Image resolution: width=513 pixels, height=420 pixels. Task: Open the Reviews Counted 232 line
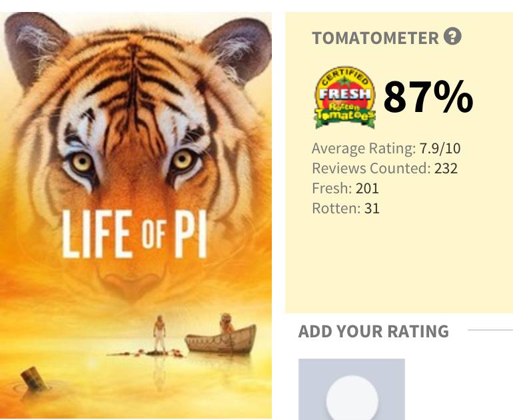click(x=384, y=168)
